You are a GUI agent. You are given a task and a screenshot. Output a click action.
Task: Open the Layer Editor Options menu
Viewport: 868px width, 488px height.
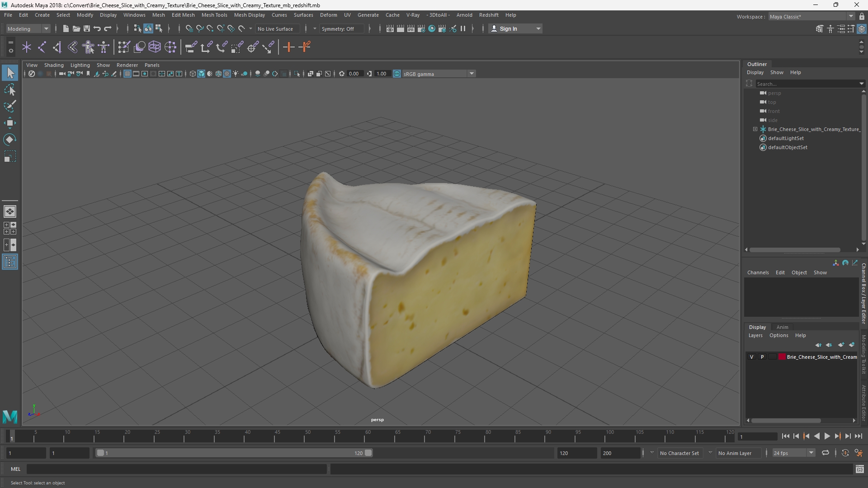[778, 335]
